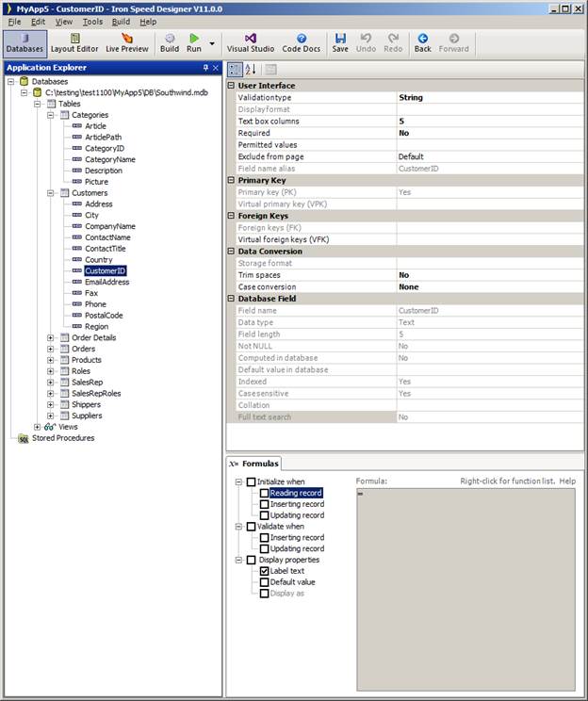The height and width of the screenshot is (701, 588).
Task: Collapse the Database Field property section
Action: (x=231, y=298)
